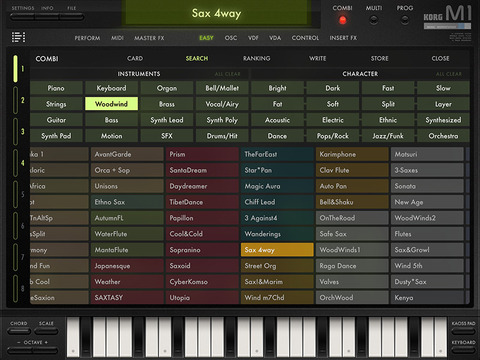The width and height of the screenshot is (480, 360).
Task: Clear all INSTRUMENTS filters
Action: tap(227, 74)
